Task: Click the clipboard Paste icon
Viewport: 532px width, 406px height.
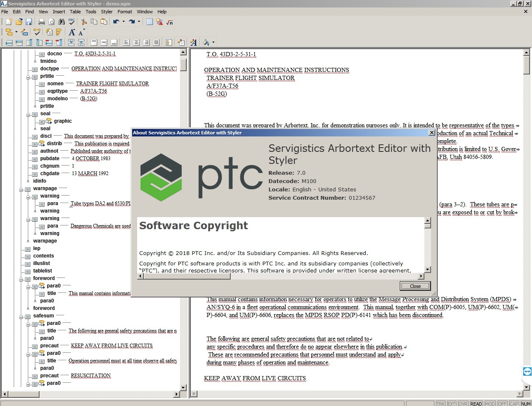Action: [104, 22]
